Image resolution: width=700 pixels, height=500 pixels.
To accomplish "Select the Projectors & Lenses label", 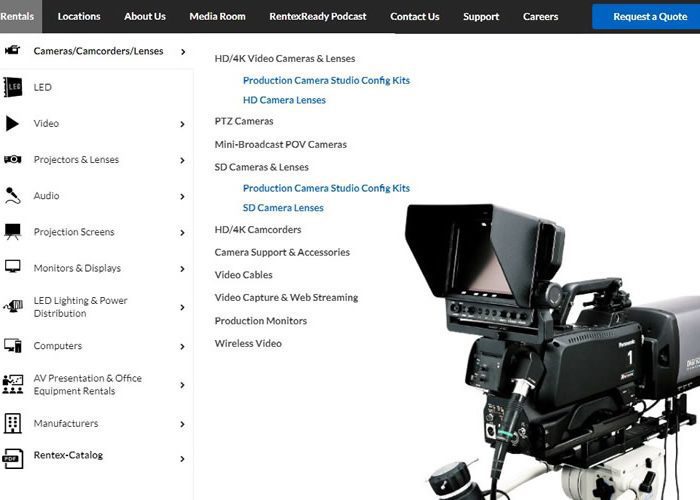I will click(76, 159).
